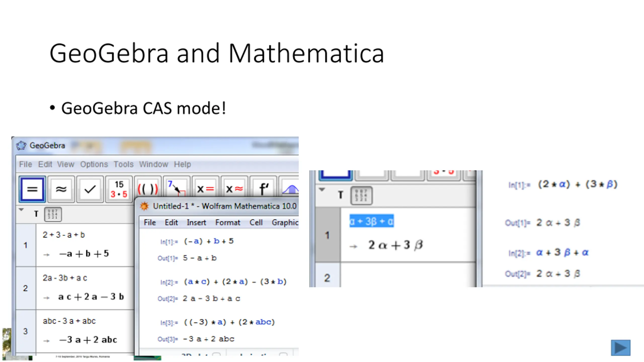The image size is (644, 362).
Task: Select row 1 header in right GeoGebra snippet
Action: point(328,235)
